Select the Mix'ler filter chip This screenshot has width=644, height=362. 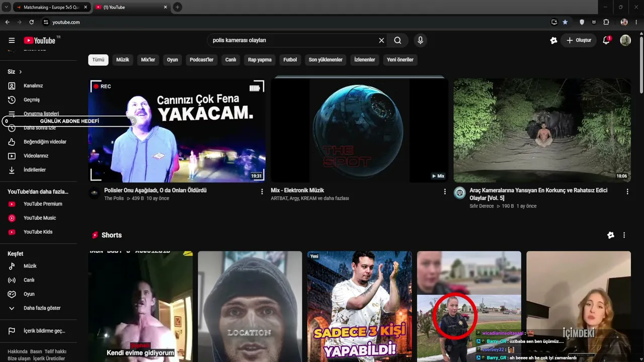pos(148,60)
